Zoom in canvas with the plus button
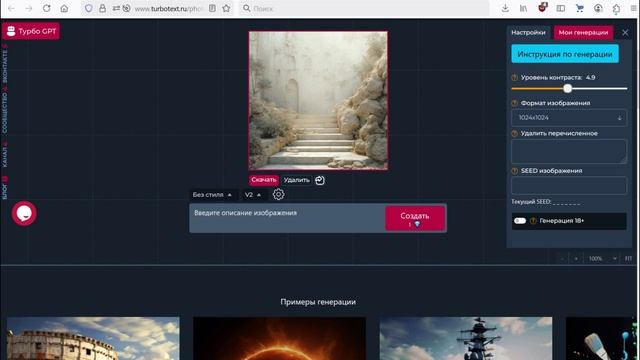640x360 pixels. 576,258
